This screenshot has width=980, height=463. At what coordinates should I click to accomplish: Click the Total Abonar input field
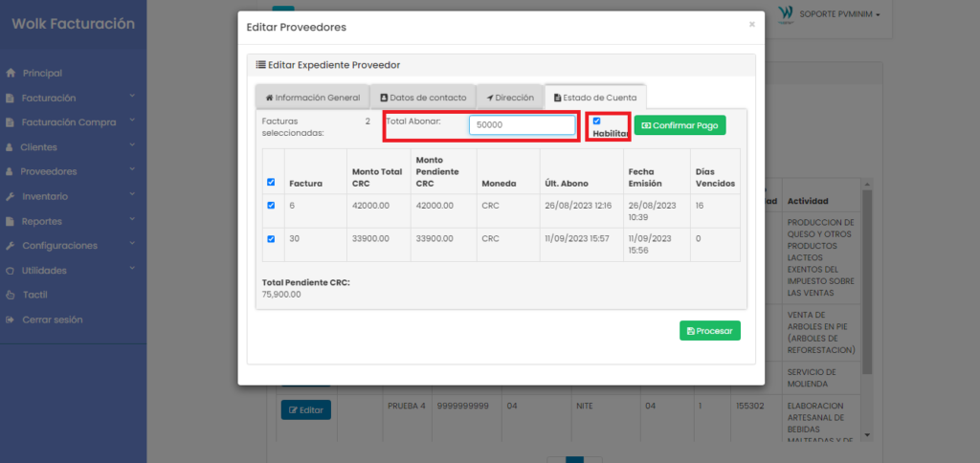tap(522, 125)
